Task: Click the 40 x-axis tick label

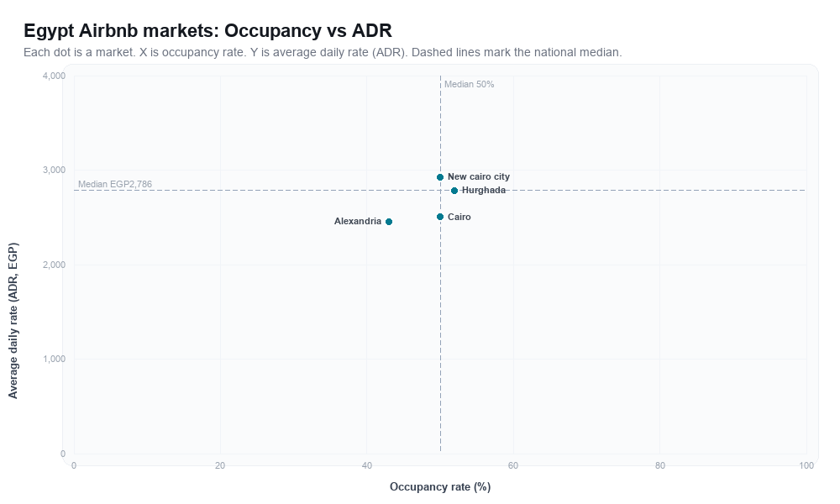Action: (366, 466)
